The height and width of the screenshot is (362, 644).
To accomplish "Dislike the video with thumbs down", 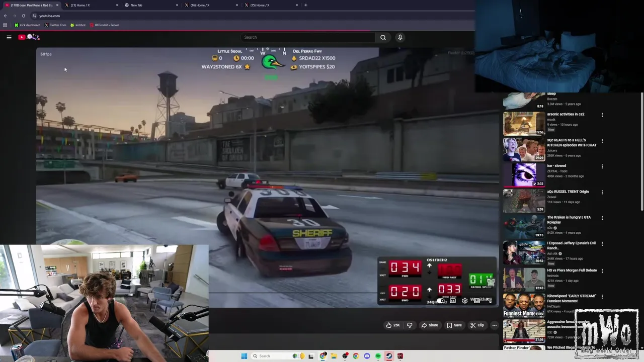I will (x=410, y=325).
